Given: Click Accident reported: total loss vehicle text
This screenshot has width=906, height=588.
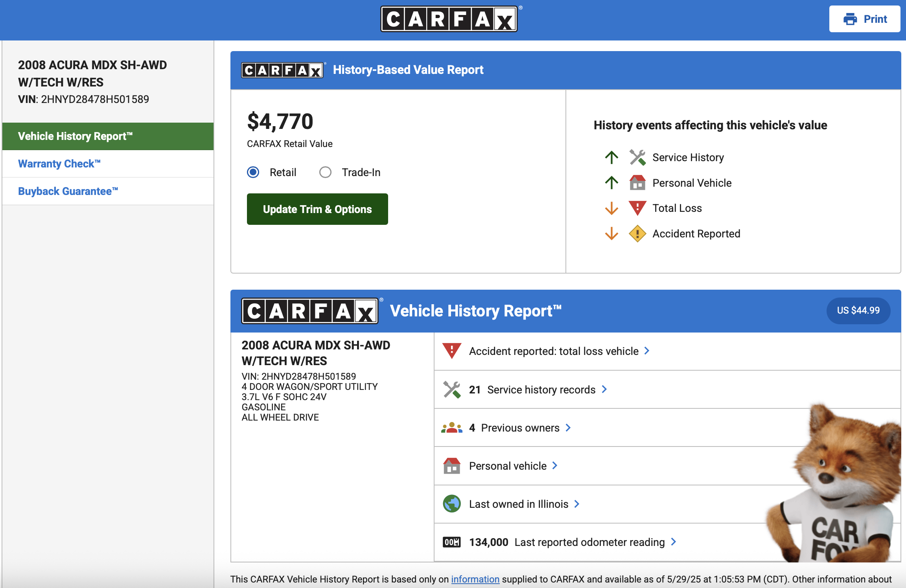Looking at the screenshot, I should 554,351.
